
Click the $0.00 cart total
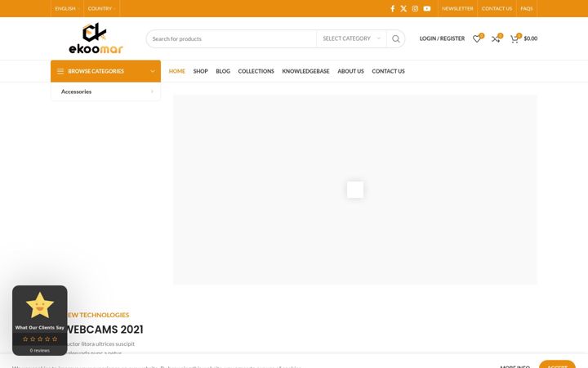(x=531, y=38)
